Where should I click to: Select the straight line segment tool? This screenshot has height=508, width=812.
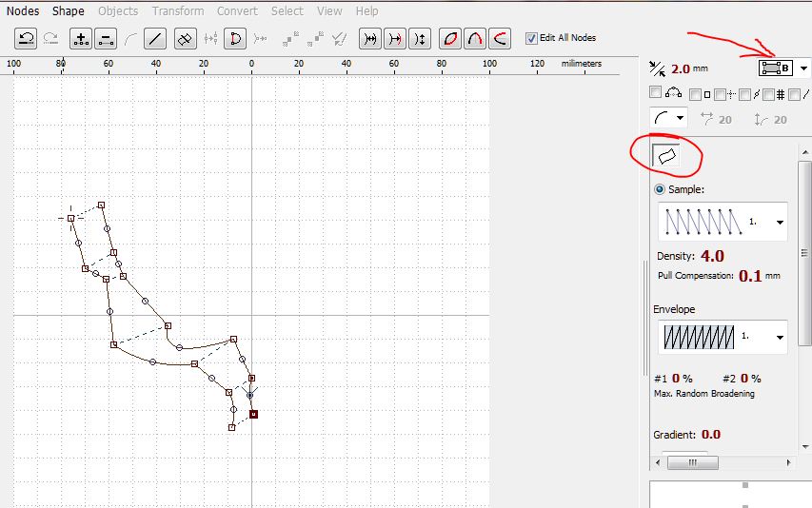(155, 39)
